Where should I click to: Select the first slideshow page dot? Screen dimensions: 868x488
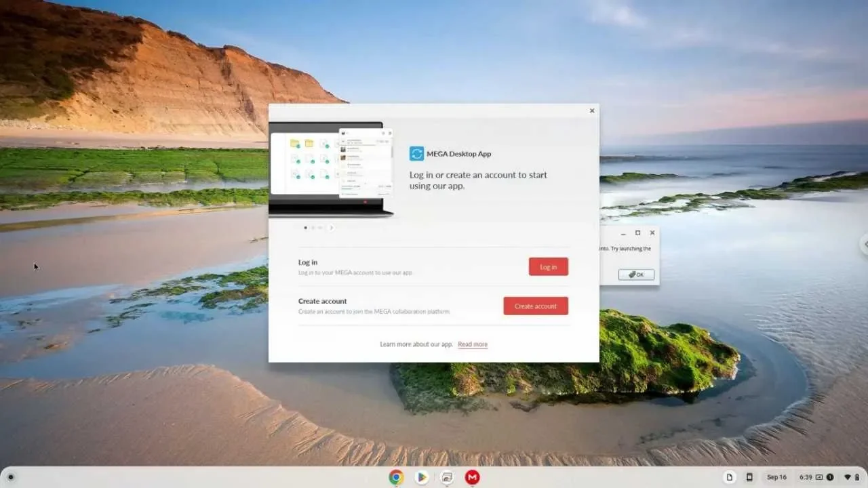tap(305, 228)
